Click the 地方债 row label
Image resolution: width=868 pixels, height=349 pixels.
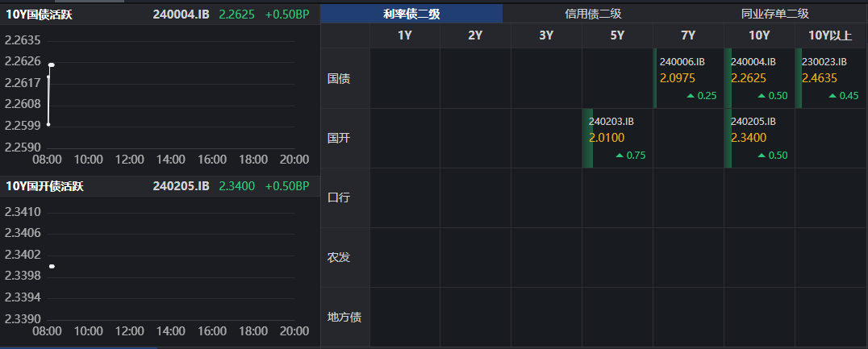(344, 317)
